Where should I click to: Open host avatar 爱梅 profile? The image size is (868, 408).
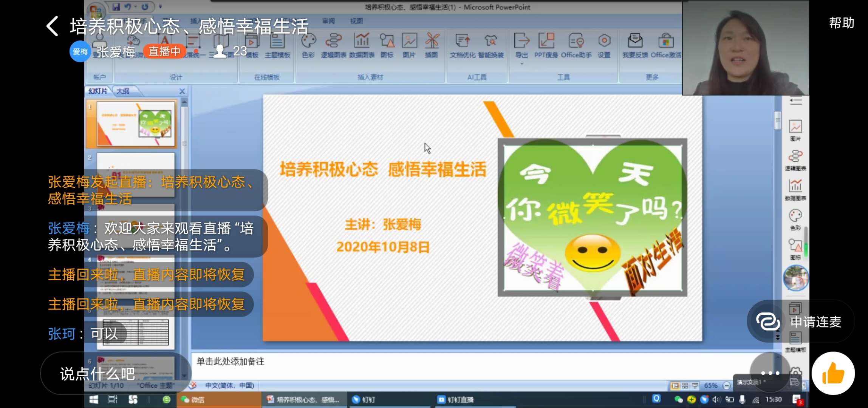click(x=80, y=51)
